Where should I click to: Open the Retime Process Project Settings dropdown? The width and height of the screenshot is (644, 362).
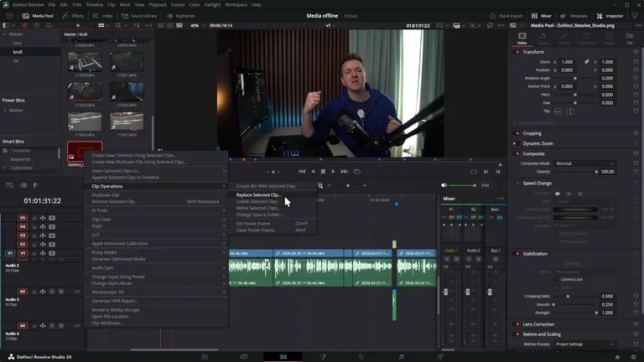click(x=584, y=344)
